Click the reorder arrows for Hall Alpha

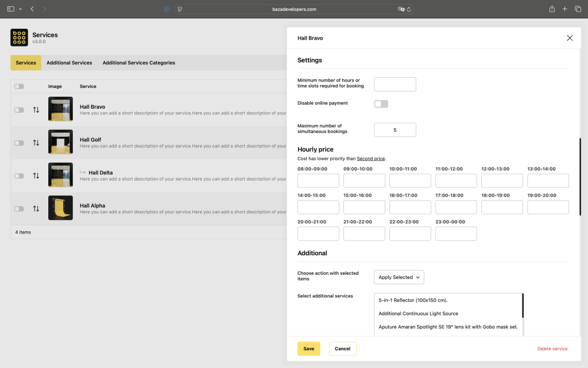point(36,209)
